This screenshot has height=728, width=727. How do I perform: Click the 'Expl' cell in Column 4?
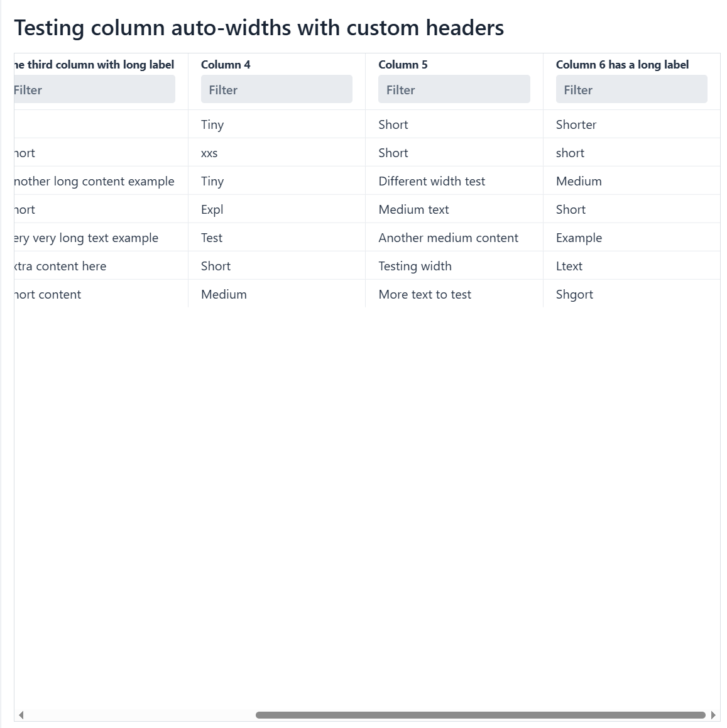point(212,209)
